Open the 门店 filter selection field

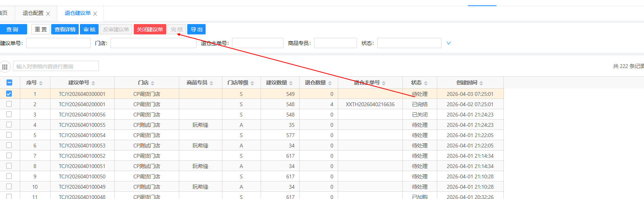coord(153,43)
